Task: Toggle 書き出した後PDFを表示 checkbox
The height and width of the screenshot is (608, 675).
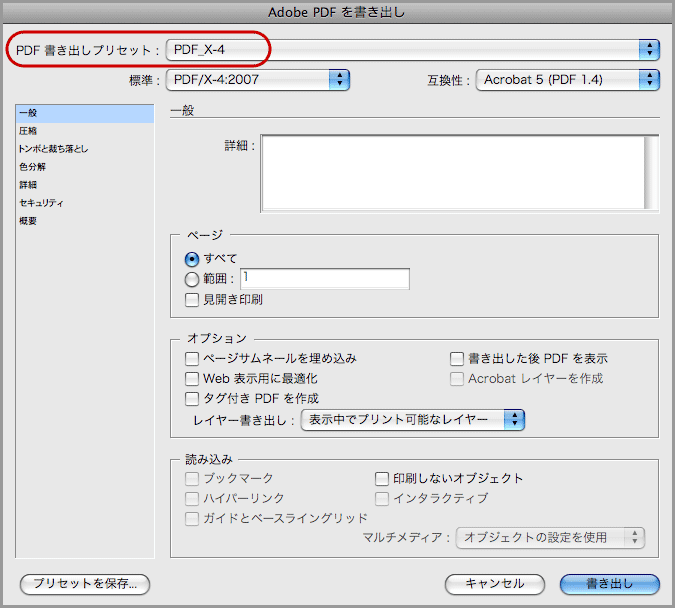Action: coord(456,358)
